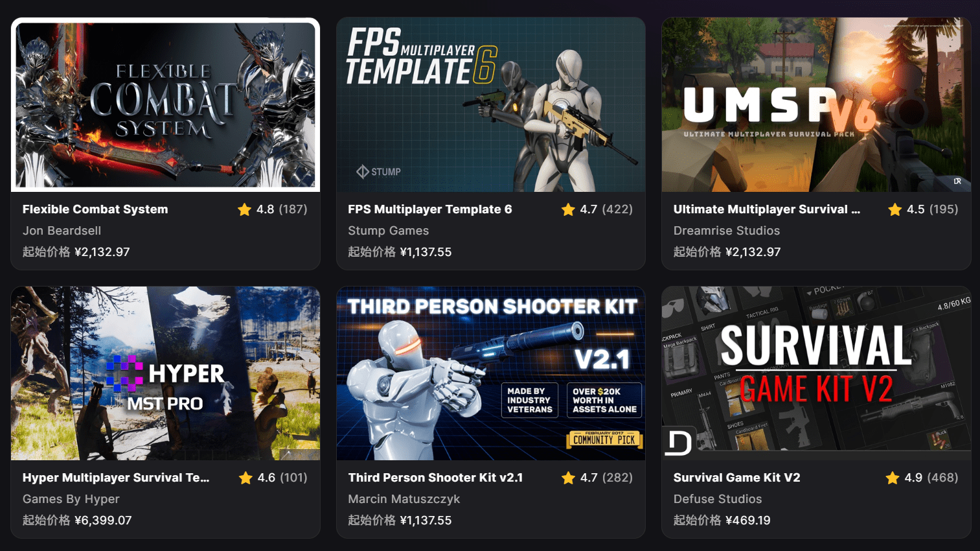Image resolution: width=980 pixels, height=551 pixels.
Task: Select the Third Person Shooter Kit v2.1 title
Action: pyautogui.click(x=435, y=478)
